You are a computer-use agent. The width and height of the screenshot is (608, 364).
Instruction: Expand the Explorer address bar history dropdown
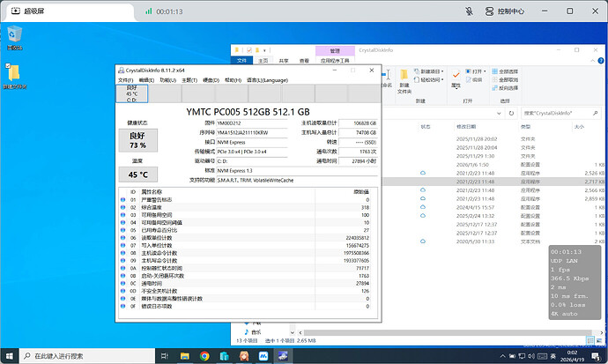click(499, 113)
